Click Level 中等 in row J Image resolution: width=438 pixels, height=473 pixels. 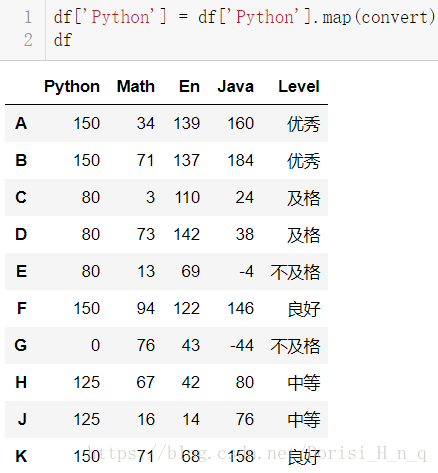tap(304, 420)
